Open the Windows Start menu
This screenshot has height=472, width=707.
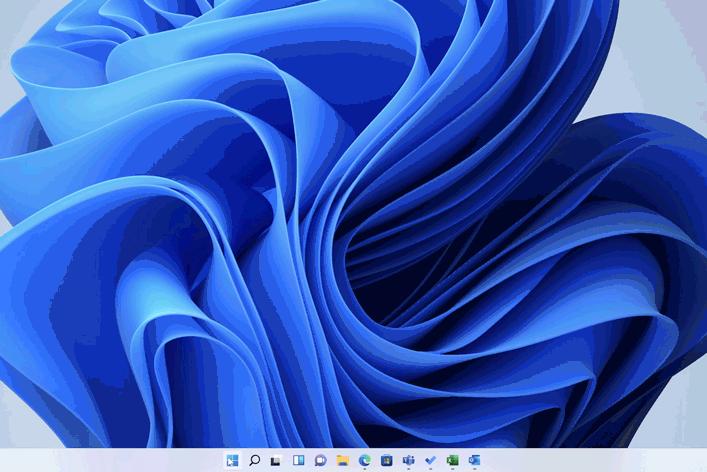(232, 460)
